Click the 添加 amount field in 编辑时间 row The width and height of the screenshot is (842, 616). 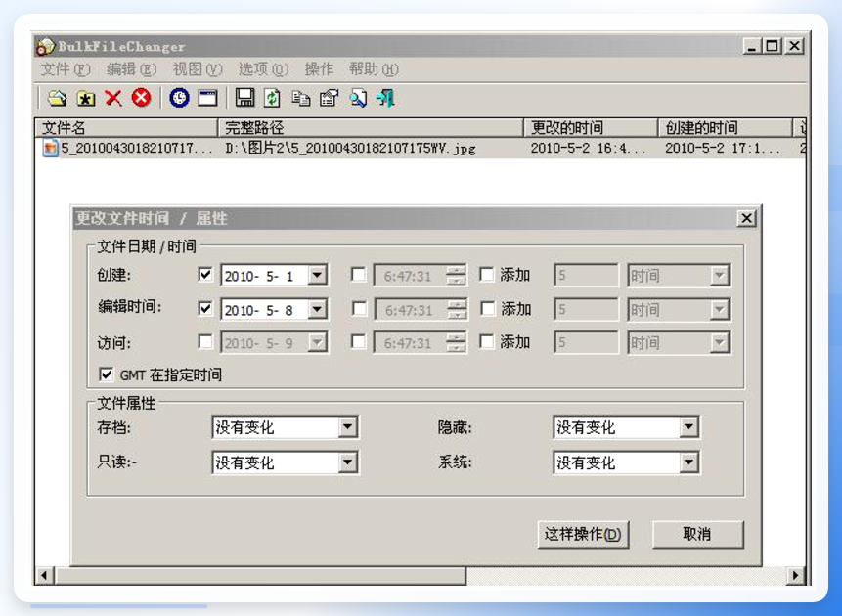click(586, 309)
